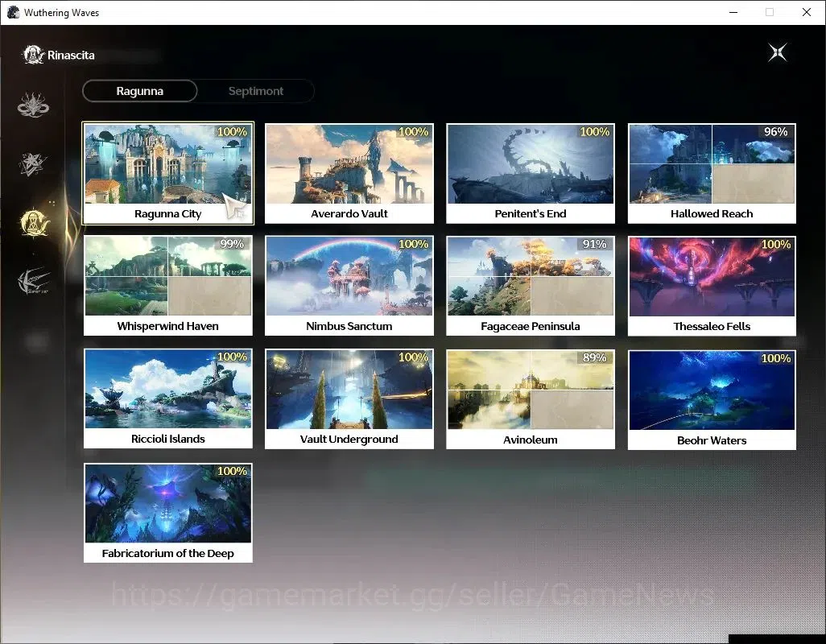The image size is (826, 644).
Task: Minimize the Wuthering Waves window
Action: tap(733, 12)
